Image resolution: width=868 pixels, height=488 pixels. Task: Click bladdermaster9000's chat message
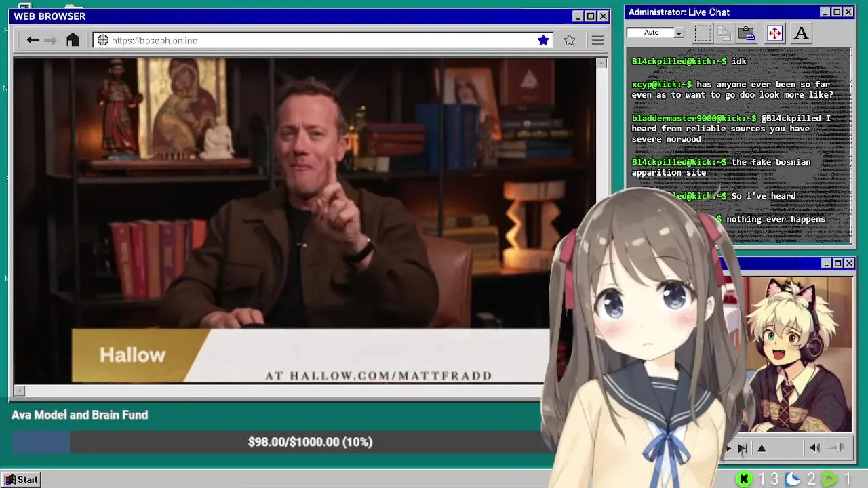[731, 128]
